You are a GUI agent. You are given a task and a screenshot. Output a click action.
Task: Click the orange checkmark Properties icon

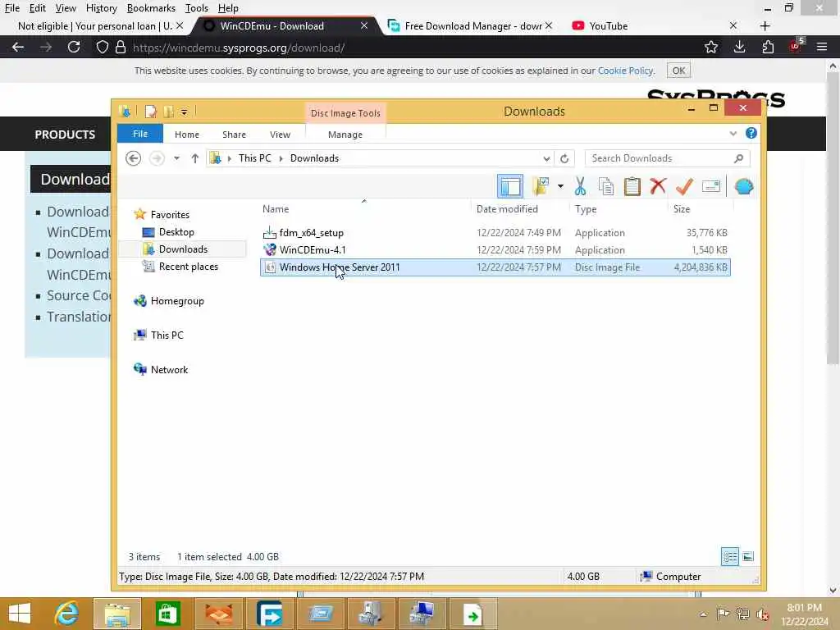click(684, 186)
